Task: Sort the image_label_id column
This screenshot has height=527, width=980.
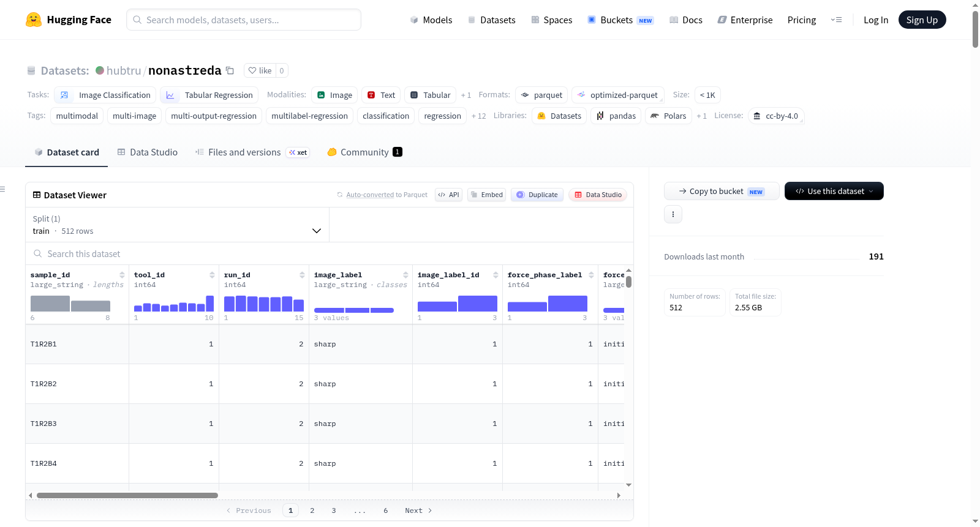Action: (496, 275)
